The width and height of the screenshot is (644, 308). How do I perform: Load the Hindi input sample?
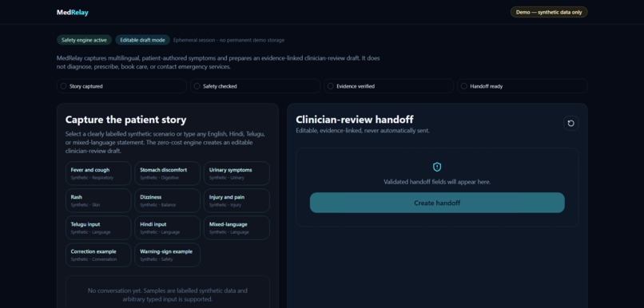click(x=168, y=227)
